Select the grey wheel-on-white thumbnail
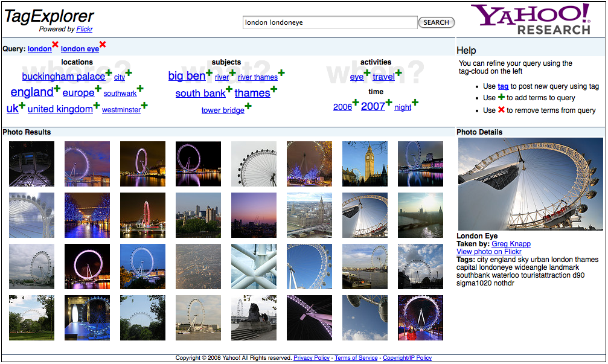Viewport: 608px width, 364px height. coord(254,164)
